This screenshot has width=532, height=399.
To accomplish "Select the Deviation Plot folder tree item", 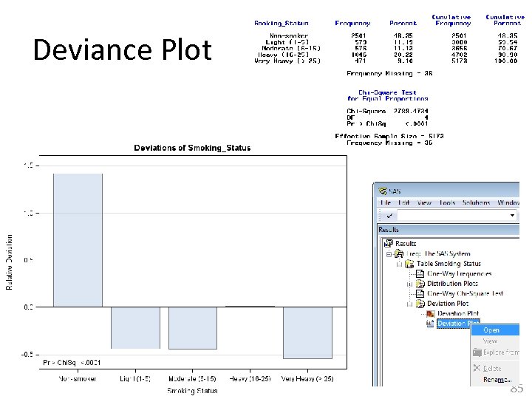I will pyautogui.click(x=448, y=304).
